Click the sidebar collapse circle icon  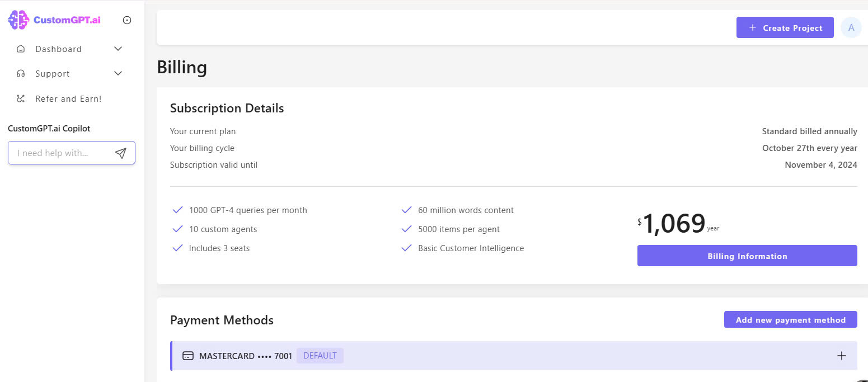click(127, 20)
